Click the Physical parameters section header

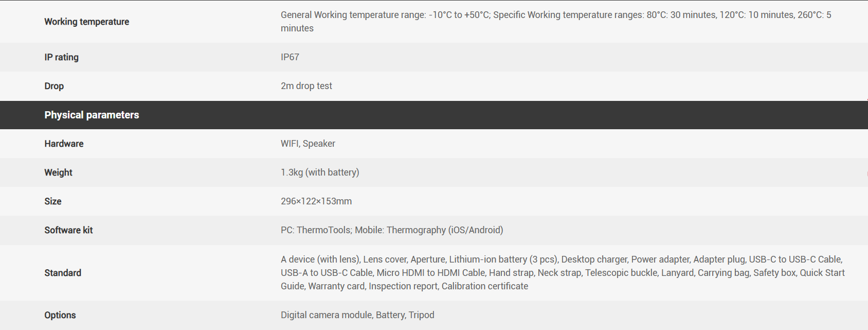(92, 115)
